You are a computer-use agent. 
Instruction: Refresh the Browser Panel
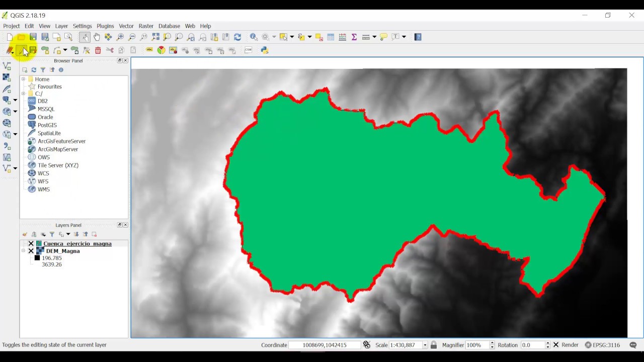pos(34,70)
